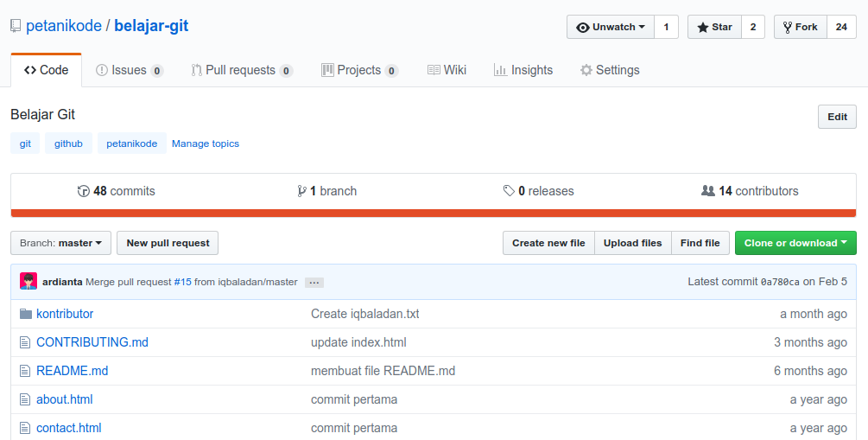Open the Wiki tab
Screen dimensions: 868x440
(447, 70)
